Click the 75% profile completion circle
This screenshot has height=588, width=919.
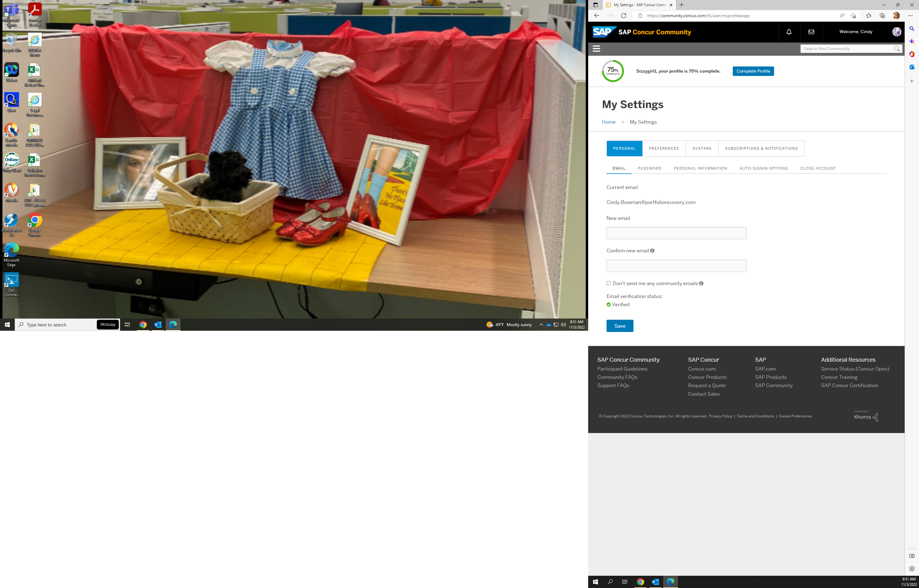(613, 71)
